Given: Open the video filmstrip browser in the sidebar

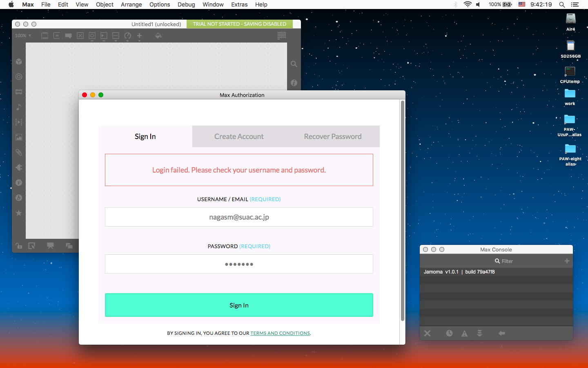Looking at the screenshot, I should 19,122.
